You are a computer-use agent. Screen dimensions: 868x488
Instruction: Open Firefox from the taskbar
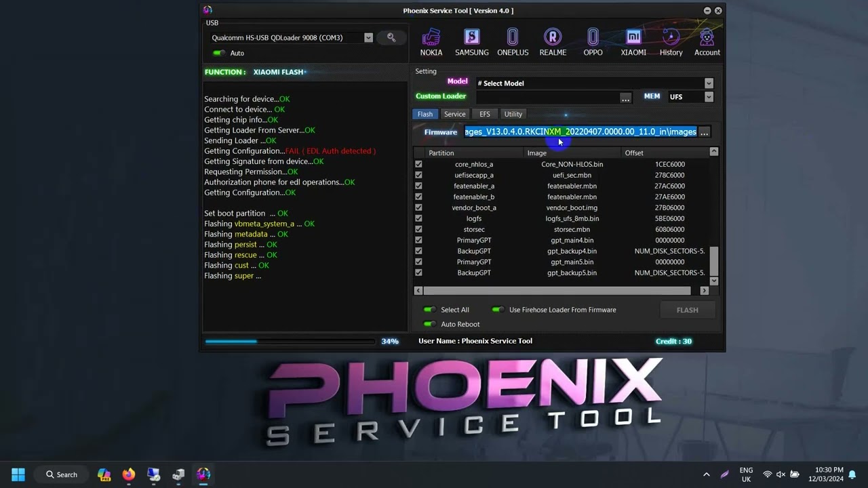pyautogui.click(x=128, y=474)
